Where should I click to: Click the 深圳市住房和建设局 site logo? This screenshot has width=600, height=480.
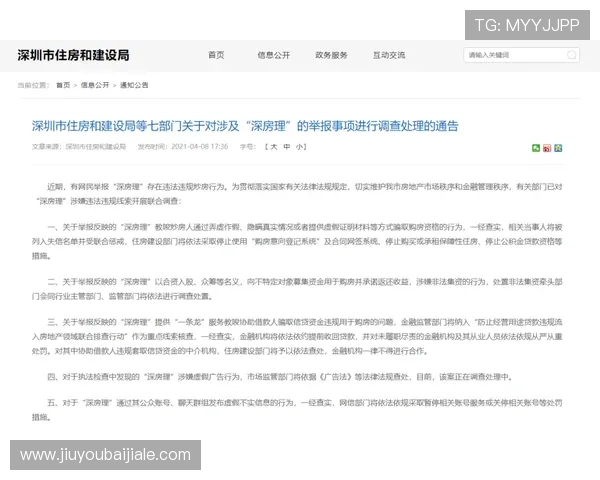coord(73,55)
